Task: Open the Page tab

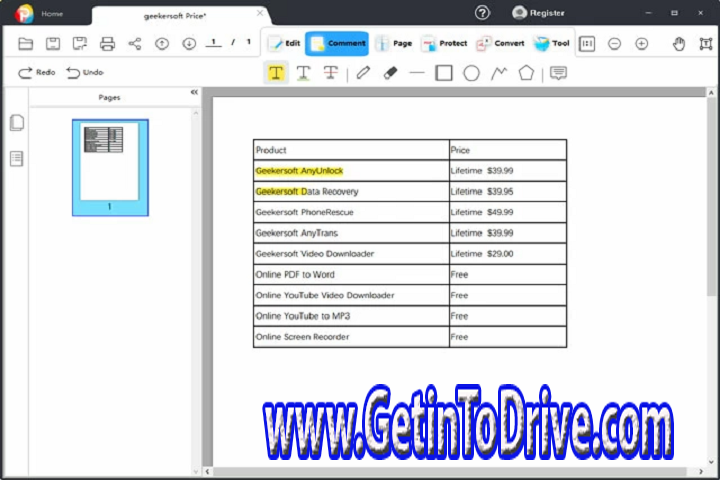Action: (x=394, y=44)
